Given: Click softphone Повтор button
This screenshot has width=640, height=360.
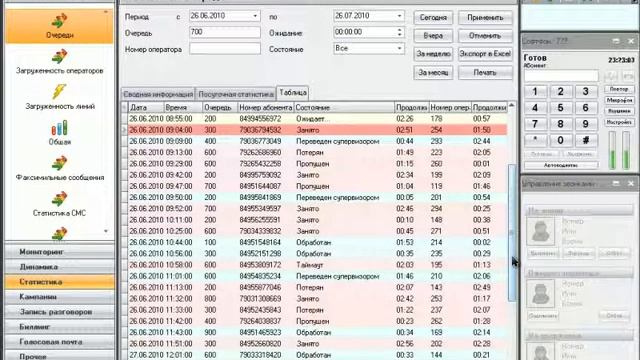Looking at the screenshot, I should coord(619,89).
